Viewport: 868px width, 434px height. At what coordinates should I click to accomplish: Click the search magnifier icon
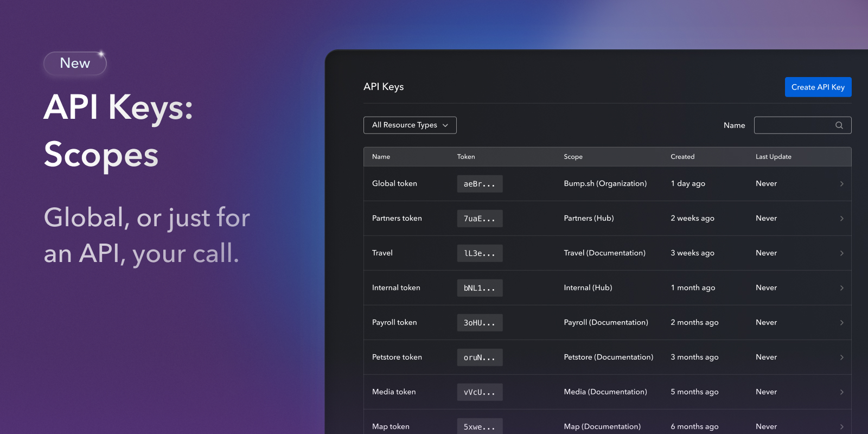point(839,125)
